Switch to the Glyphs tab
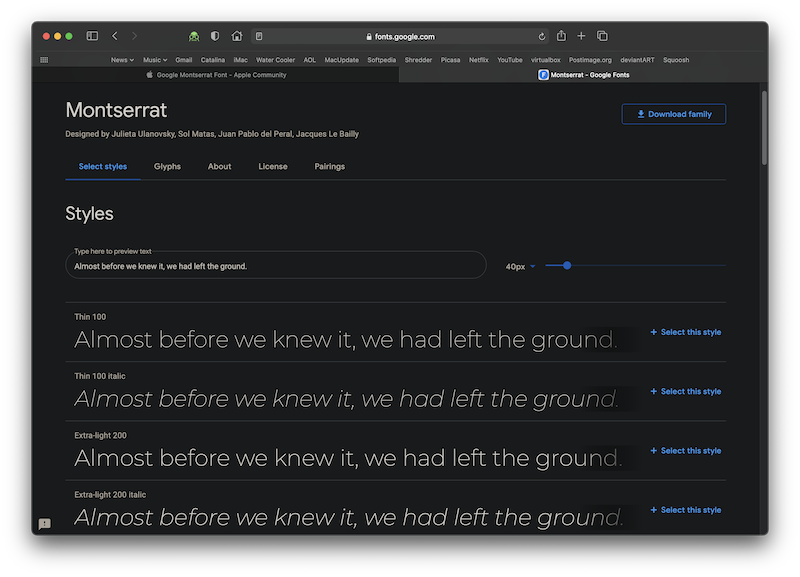 [167, 166]
